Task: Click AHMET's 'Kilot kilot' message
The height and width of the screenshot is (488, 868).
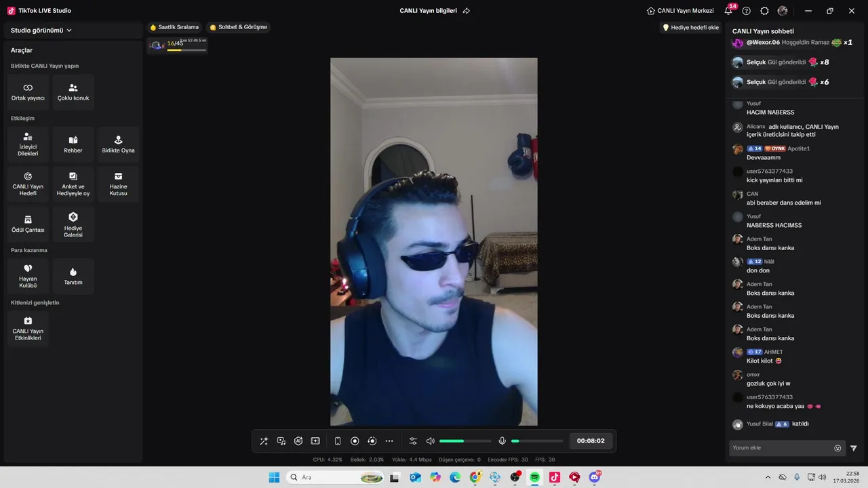Action: coord(764,361)
